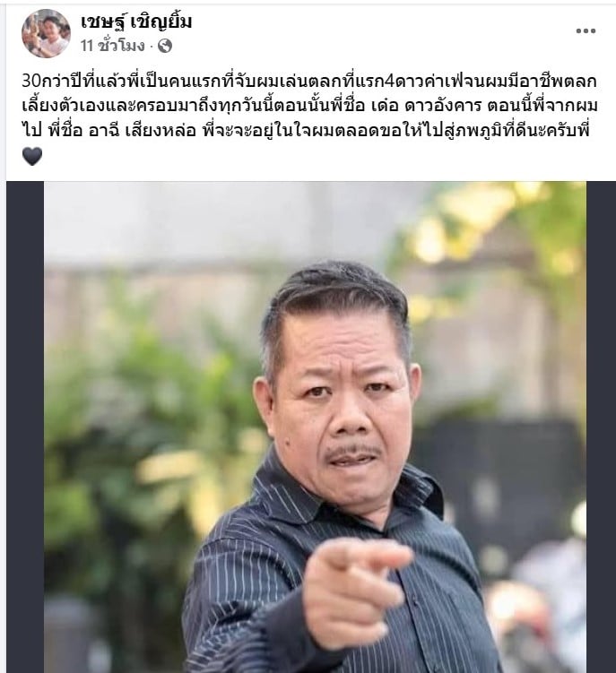Open the post options three-dot menu
The height and width of the screenshot is (673, 616).
coord(586,30)
